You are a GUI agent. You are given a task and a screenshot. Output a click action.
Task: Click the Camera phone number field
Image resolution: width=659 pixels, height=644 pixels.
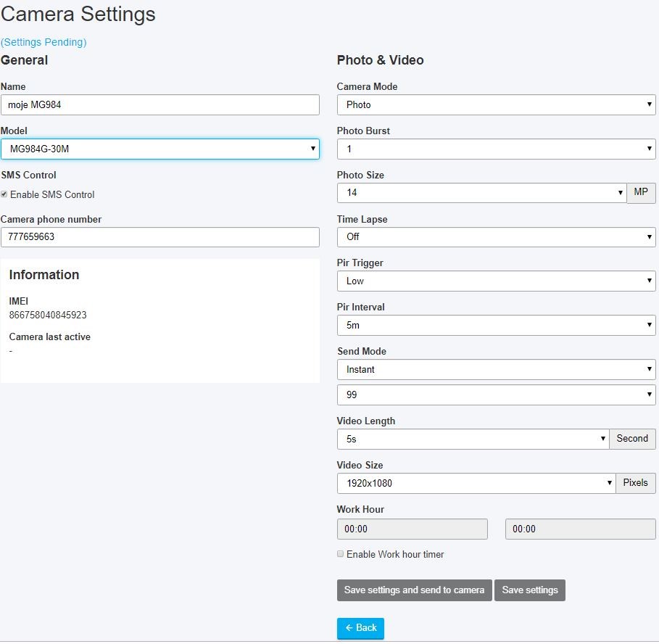click(159, 237)
